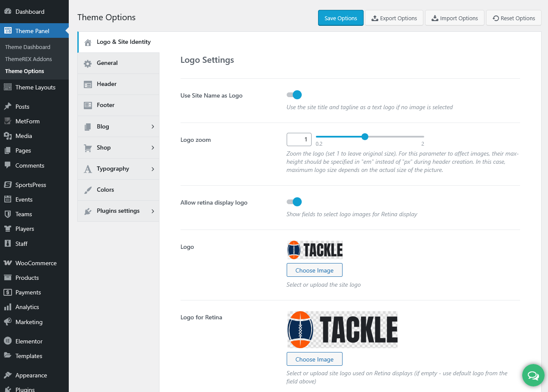Click the Logo zoom number input field

299,139
